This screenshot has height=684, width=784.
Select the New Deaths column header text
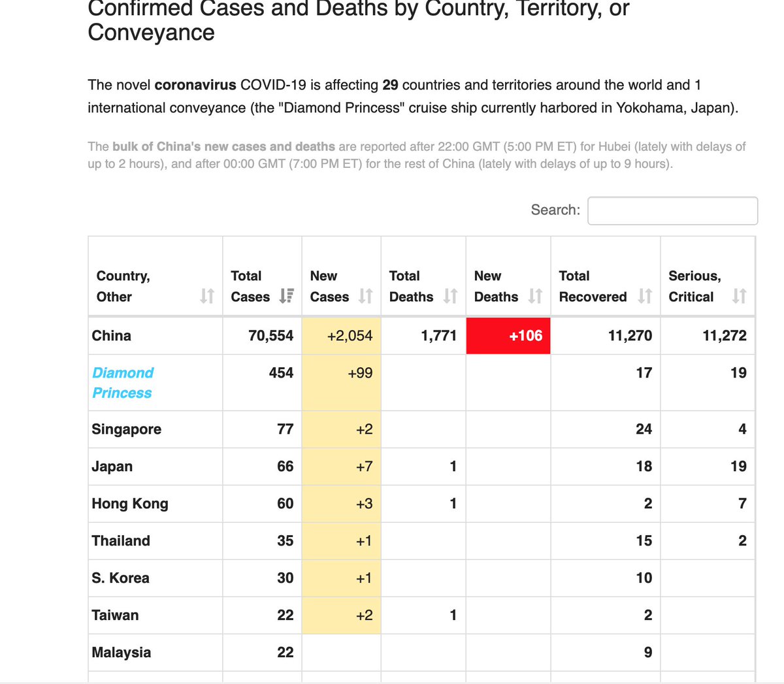[x=496, y=286]
